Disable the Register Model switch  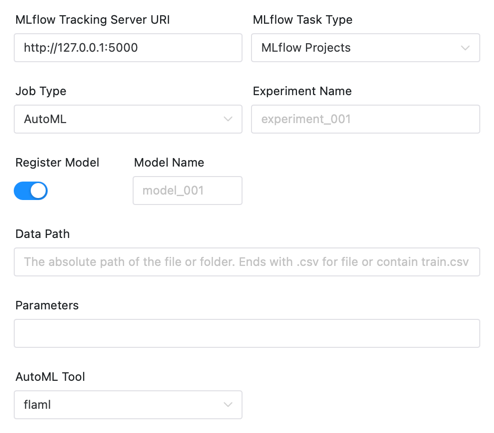click(x=31, y=191)
